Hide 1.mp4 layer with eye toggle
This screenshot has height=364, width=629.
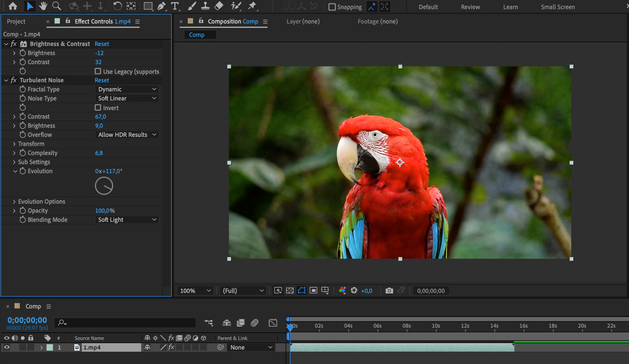(x=6, y=347)
